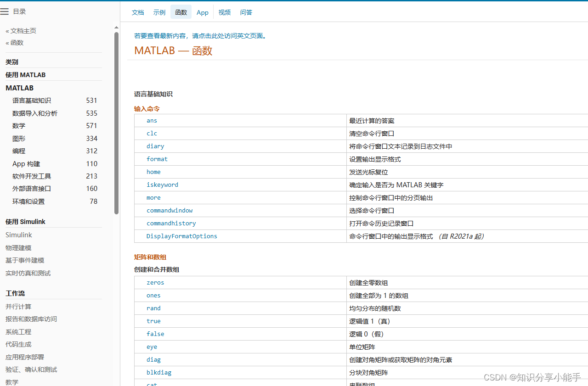The height and width of the screenshot is (386, 588).
Task: Select MATLAB category in sidebar
Action: click(20, 88)
